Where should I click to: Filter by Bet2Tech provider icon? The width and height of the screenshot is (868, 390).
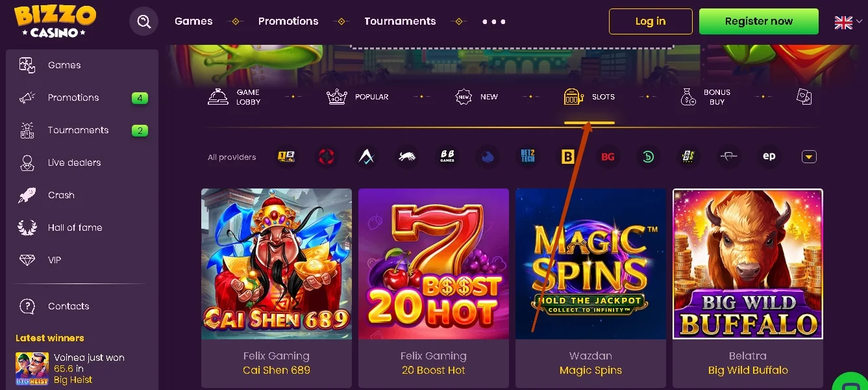528,157
